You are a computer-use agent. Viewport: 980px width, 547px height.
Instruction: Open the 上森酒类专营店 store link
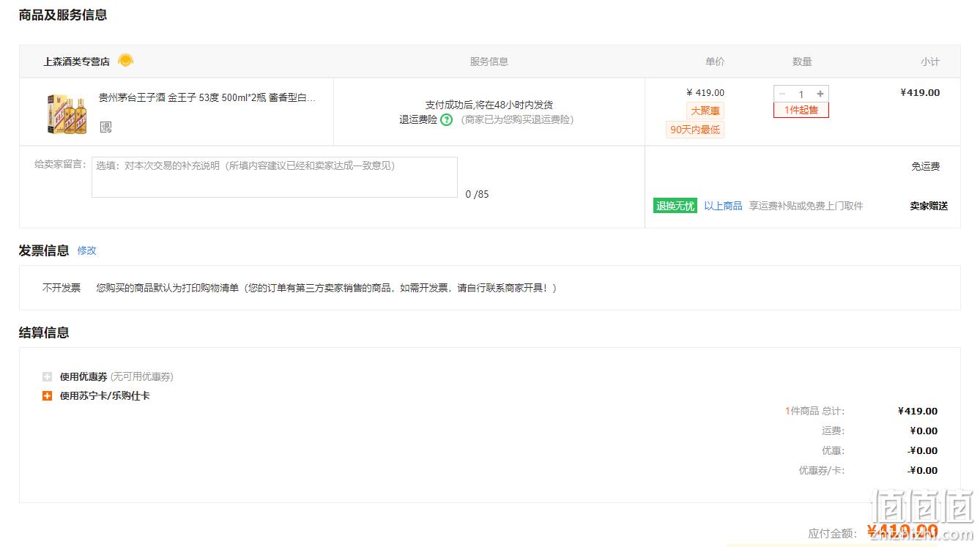click(76, 62)
